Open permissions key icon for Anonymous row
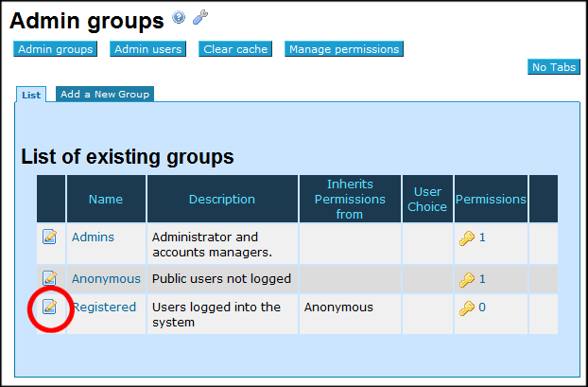 pyautogui.click(x=466, y=279)
